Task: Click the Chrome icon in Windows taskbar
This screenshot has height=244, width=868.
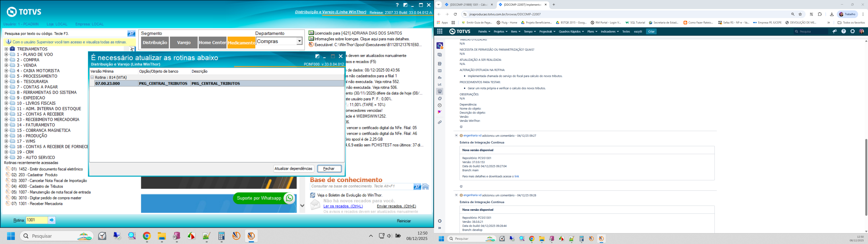Action: click(x=146, y=236)
